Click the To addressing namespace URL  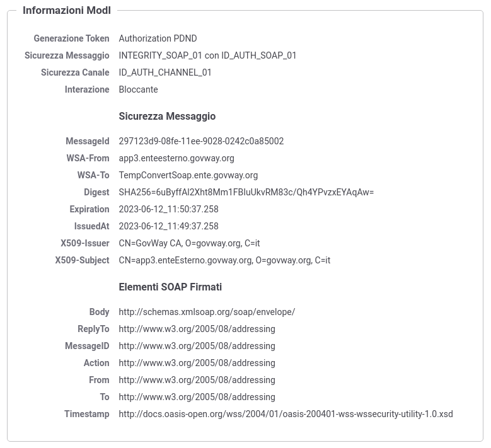[x=197, y=397]
